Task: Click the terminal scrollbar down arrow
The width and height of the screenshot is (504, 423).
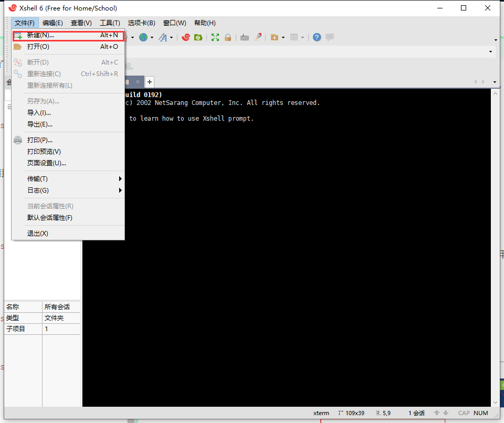Action: point(495,403)
